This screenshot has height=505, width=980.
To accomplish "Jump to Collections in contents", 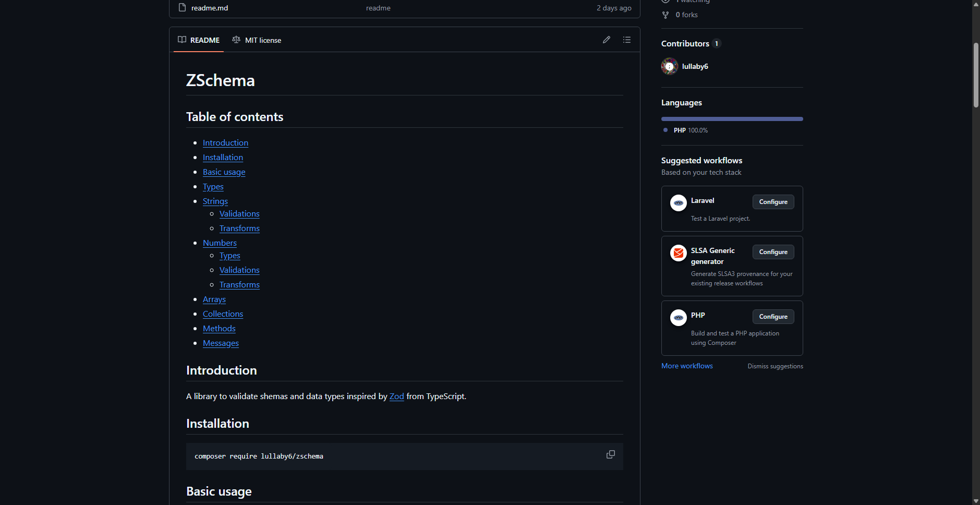I will pyautogui.click(x=223, y=314).
